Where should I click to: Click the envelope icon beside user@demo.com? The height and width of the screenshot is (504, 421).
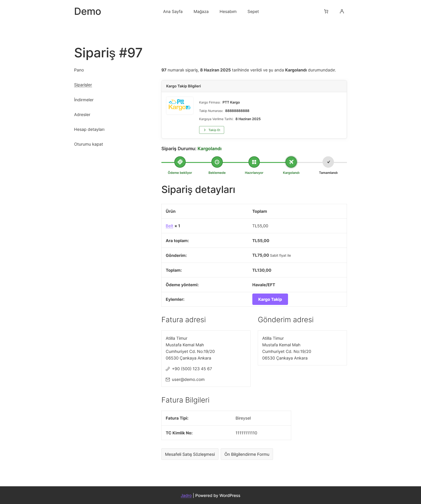tap(168, 380)
